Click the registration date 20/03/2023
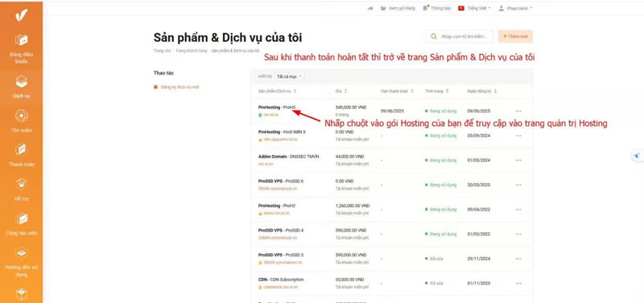The image size is (644, 303). click(479, 185)
